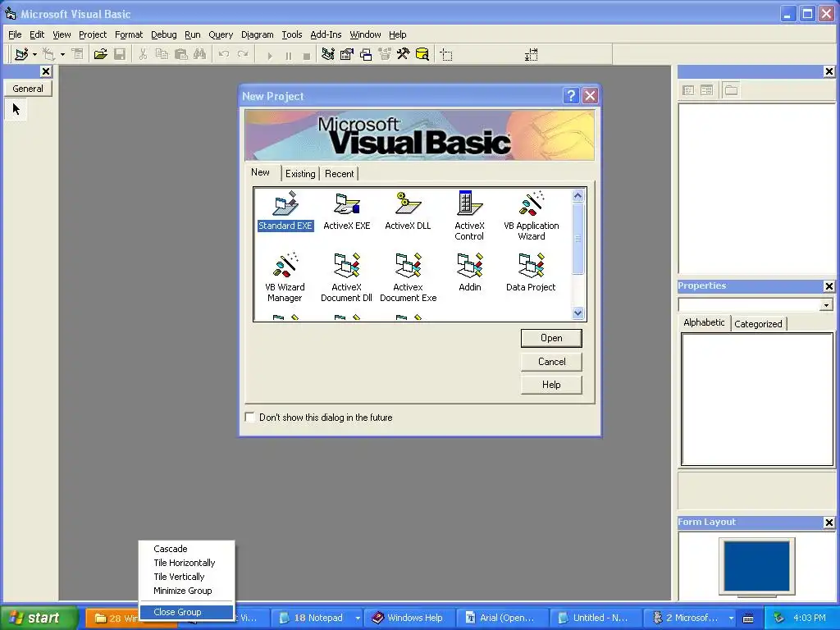
Task: Click the Find binoculars toolbar icon
Action: pyautogui.click(x=200, y=54)
